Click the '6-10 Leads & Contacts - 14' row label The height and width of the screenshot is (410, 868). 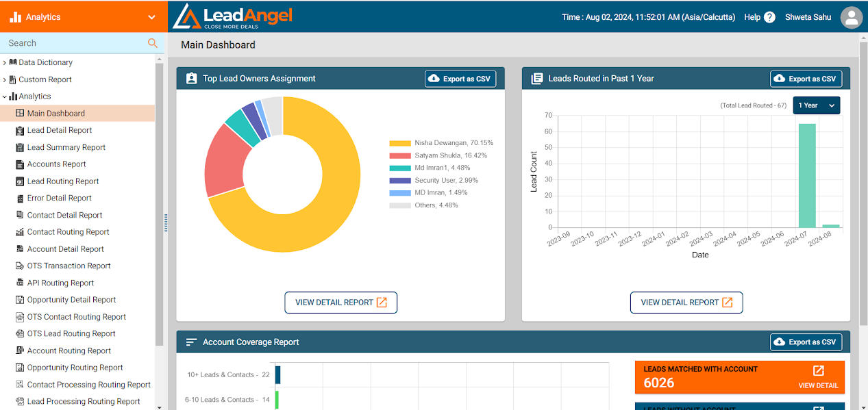227,399
